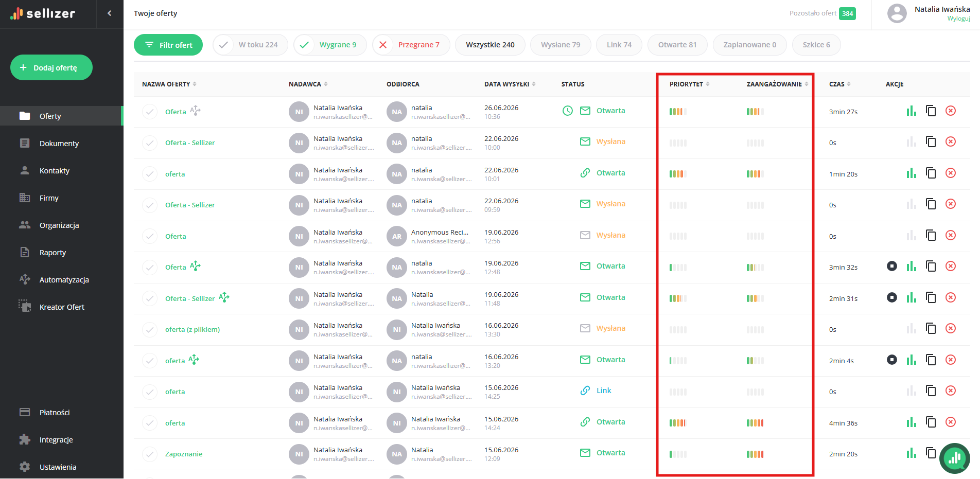
Task: Mark the 22.06.2026 10:00 offer as won
Action: point(150,143)
